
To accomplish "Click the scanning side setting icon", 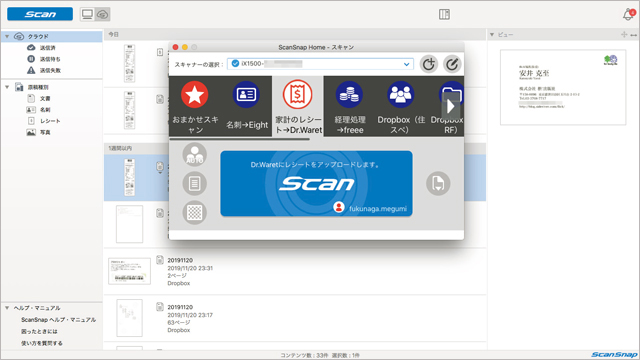I will coord(195,184).
